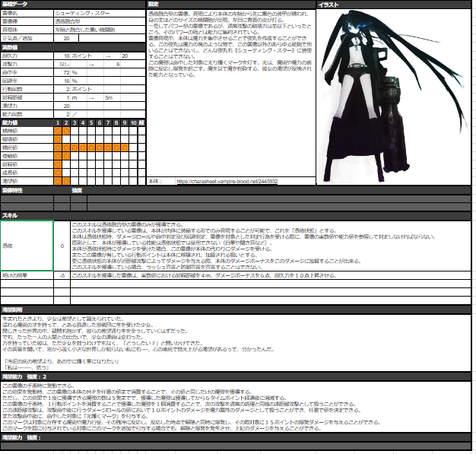Select the 明けの明星 skill description cell
Screen dimensions: 476x454
pyautogui.click(x=271, y=275)
